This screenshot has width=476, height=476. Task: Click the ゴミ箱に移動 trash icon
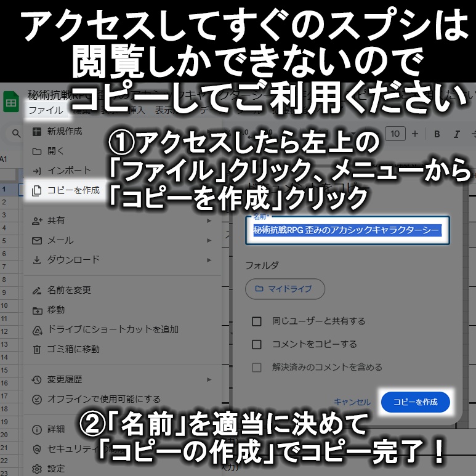(x=37, y=350)
